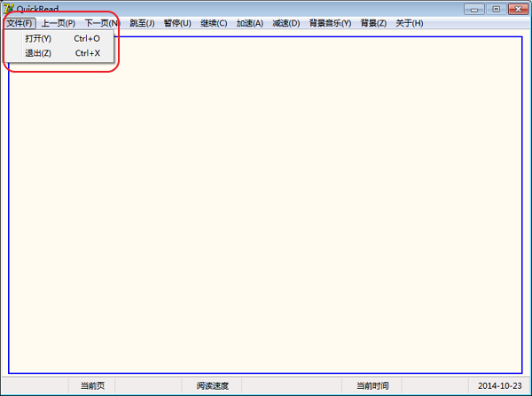Screen dimensions: 532x396
Task: Go to previous page via 上一页(P)
Action: [x=59, y=23]
